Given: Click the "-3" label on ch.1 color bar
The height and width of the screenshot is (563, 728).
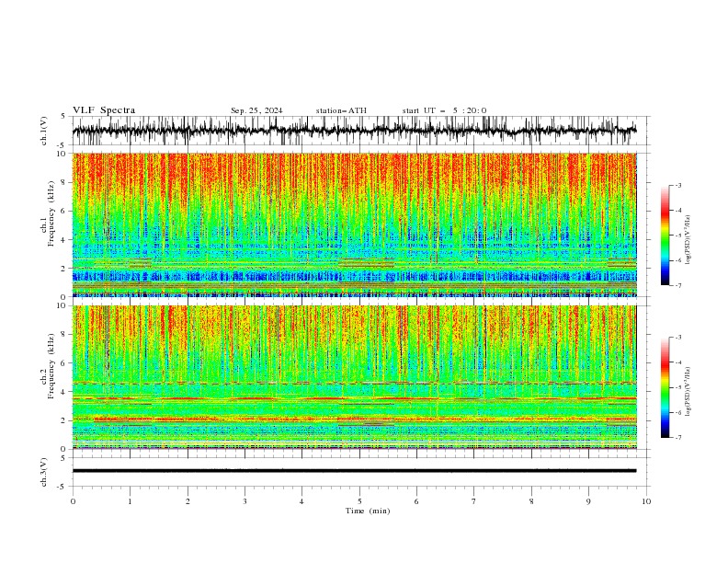Looking at the screenshot, I should pyautogui.click(x=678, y=185).
